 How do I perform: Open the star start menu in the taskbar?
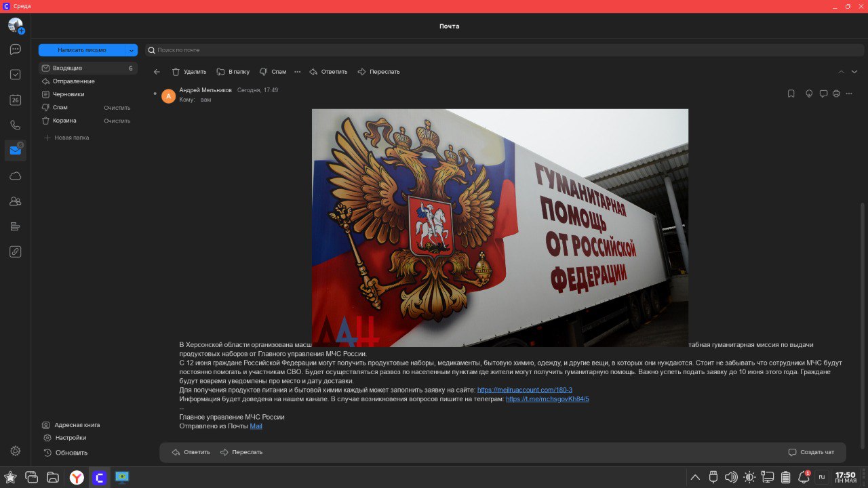coord(11,477)
